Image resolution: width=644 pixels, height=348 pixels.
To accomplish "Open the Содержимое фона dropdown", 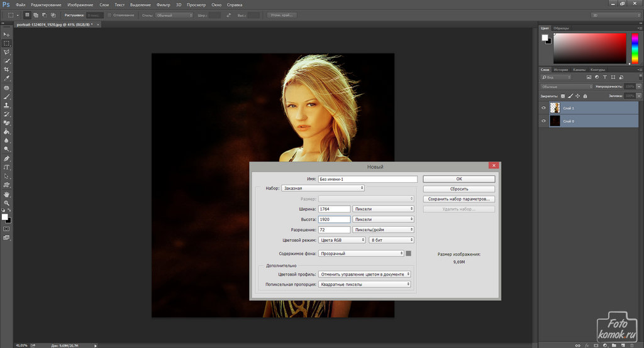I will click(361, 254).
